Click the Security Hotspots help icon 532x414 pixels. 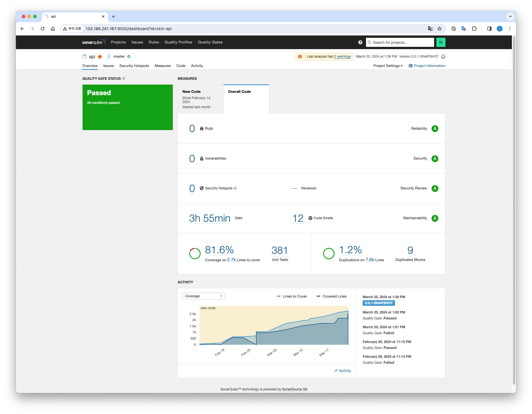pyautogui.click(x=235, y=188)
